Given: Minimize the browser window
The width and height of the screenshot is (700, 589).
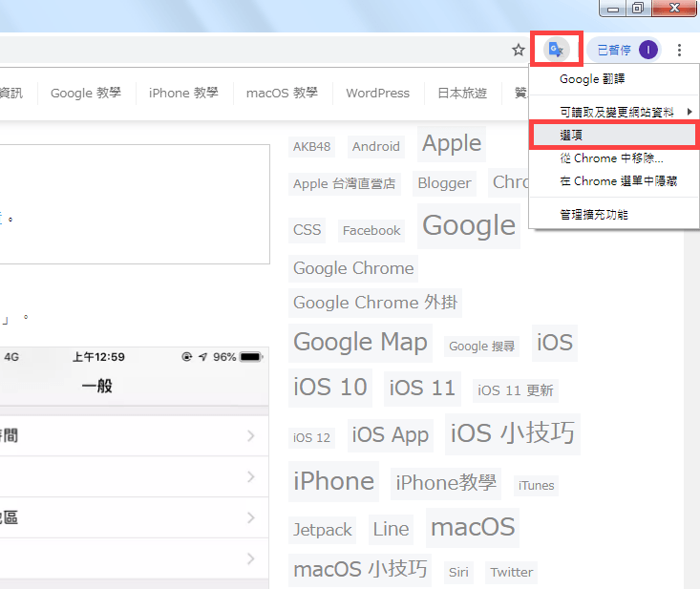Looking at the screenshot, I should click(613, 8).
